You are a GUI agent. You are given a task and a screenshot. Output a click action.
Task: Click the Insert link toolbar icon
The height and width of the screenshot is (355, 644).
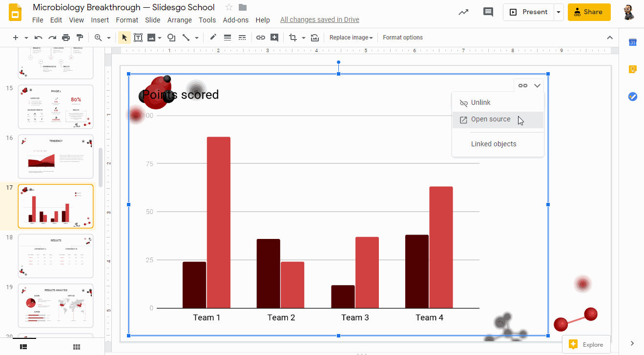point(261,38)
